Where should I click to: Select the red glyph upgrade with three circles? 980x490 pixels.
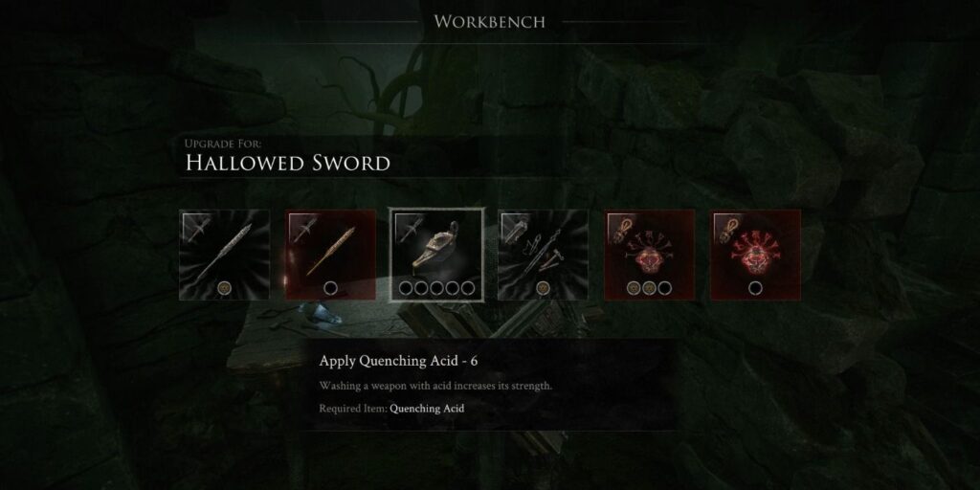[650, 255]
